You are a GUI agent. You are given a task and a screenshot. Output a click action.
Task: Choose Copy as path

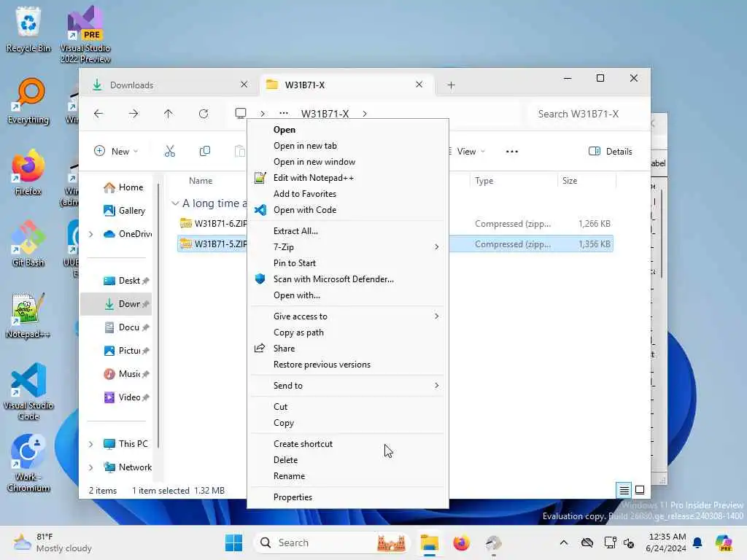[347, 332]
